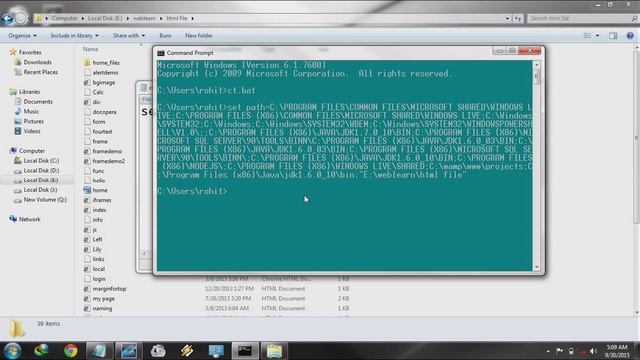This screenshot has width=640, height=360.
Task: Select the Lily file
Action: tap(97, 249)
